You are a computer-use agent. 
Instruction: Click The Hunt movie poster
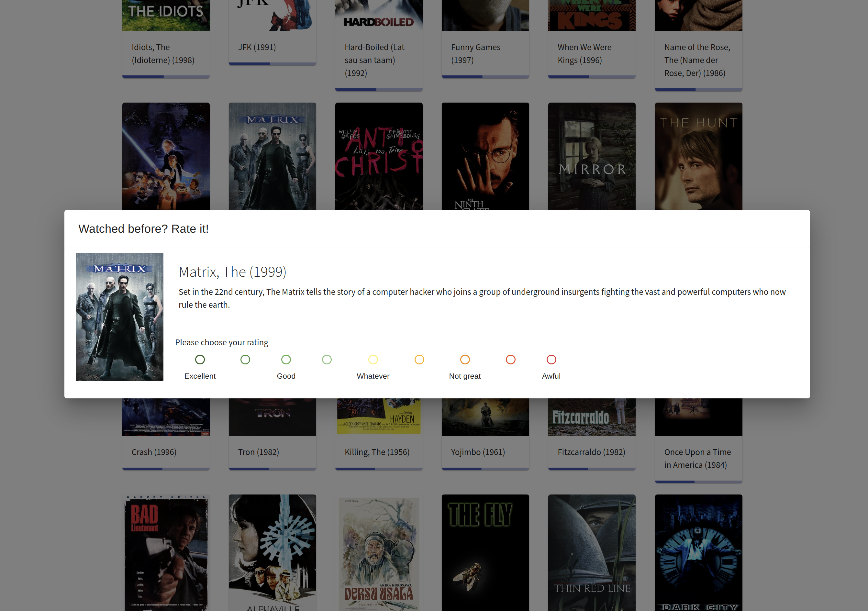click(699, 156)
